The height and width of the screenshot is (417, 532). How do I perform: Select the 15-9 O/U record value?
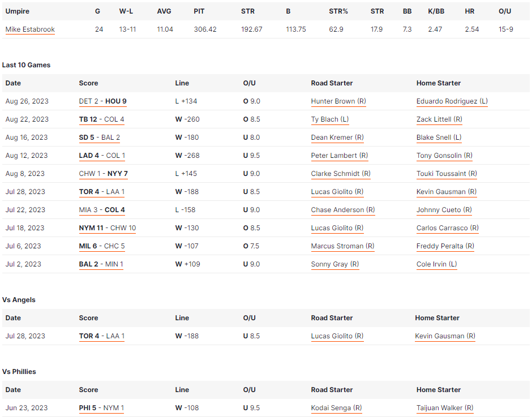pos(506,29)
